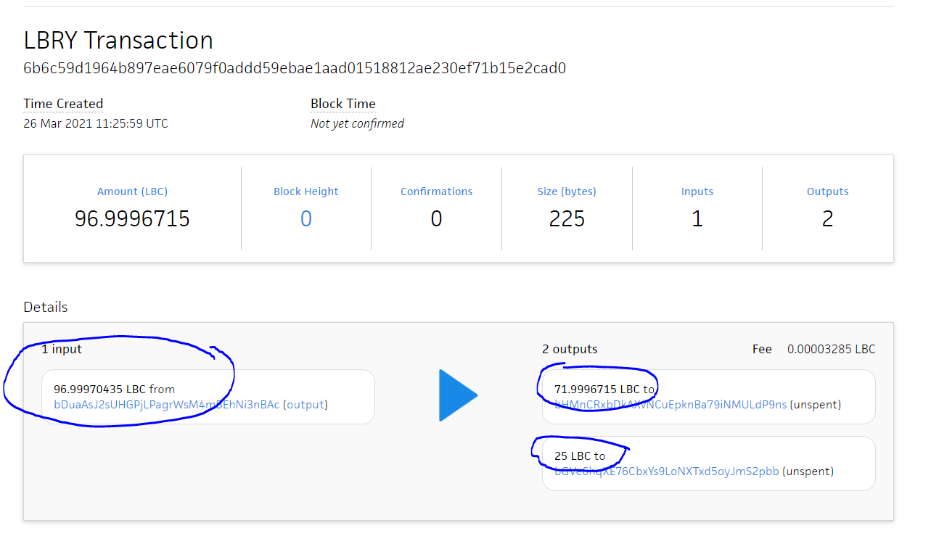Click the Size (bytes) label
Viewport: 931px width, 560px height.
[x=567, y=192]
